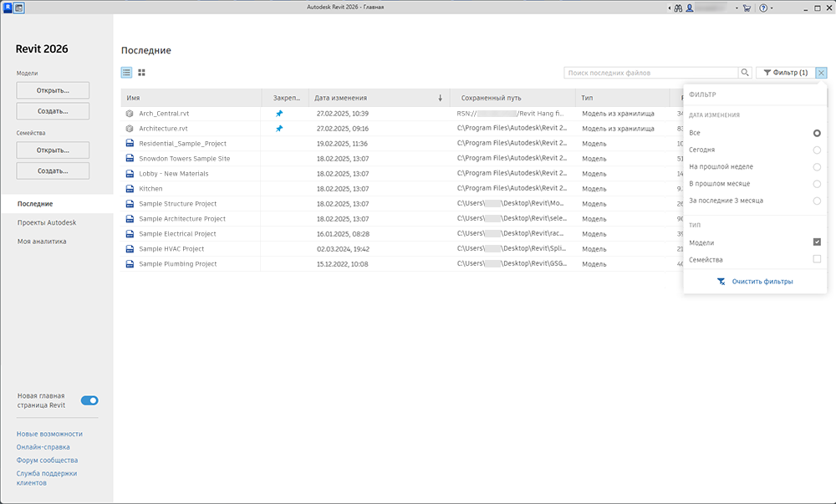Close the filter panel with X

click(821, 73)
